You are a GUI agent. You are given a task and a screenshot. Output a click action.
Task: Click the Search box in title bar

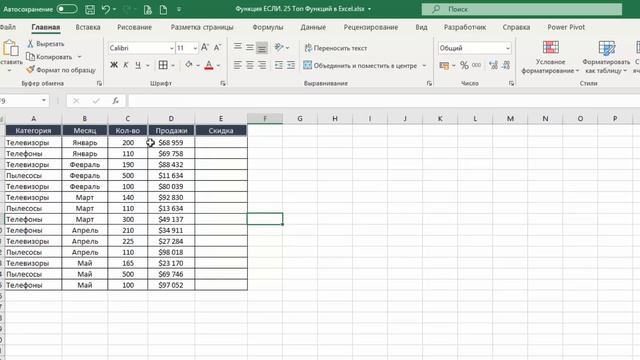coord(522,9)
